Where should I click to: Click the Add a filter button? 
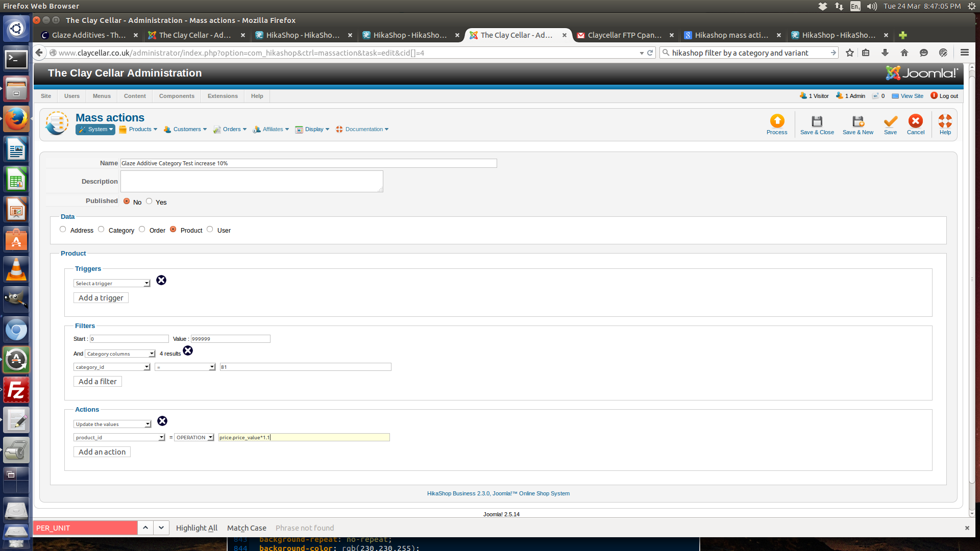pyautogui.click(x=97, y=381)
